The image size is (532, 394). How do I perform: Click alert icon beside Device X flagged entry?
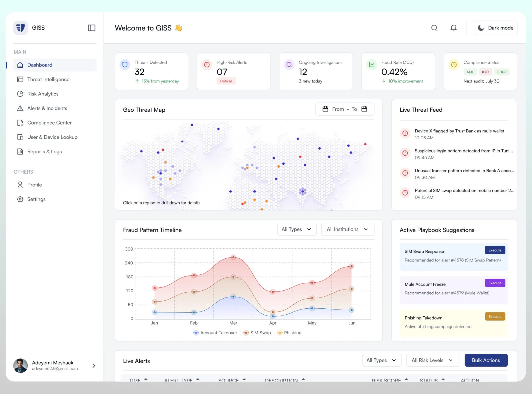click(405, 133)
